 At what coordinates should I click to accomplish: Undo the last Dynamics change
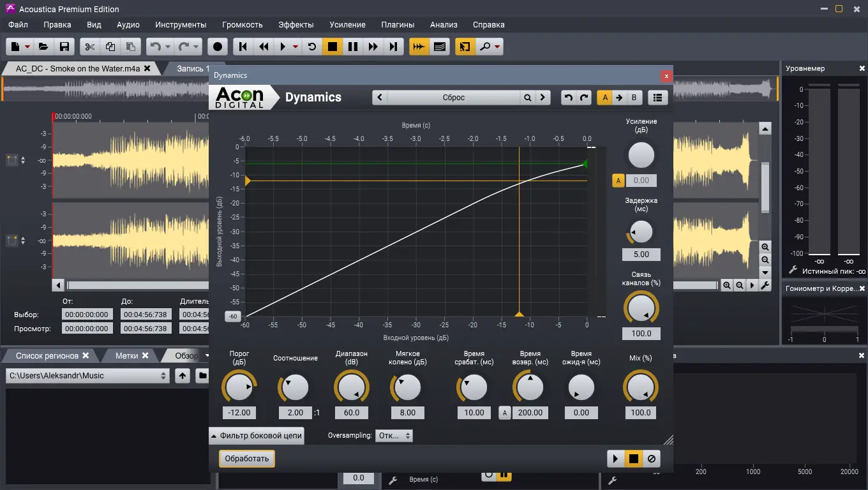pos(567,97)
